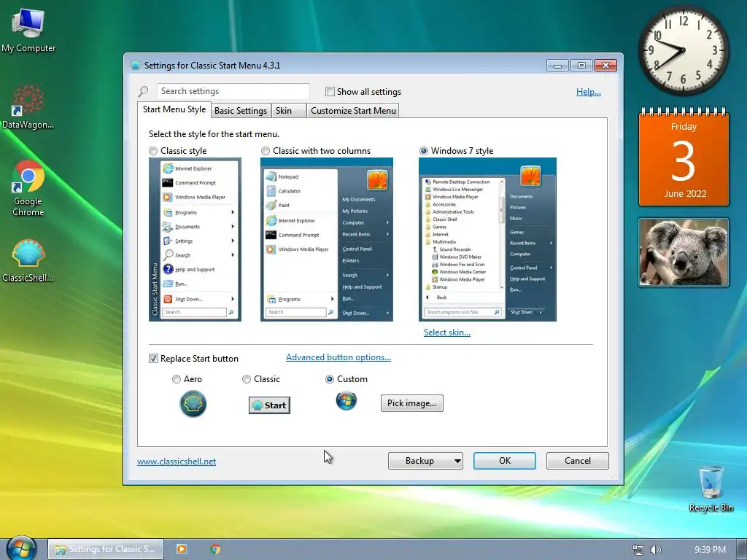This screenshot has height=560, width=747.
Task: Click the network icon in system tray
Action: click(638, 550)
